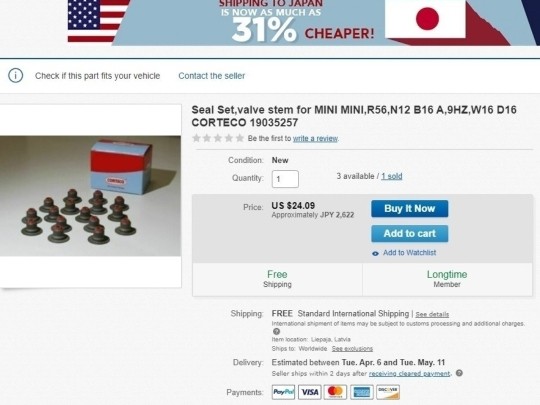Click the fifth rating star
The width and height of the screenshot is (540, 405).
pyautogui.click(x=240, y=138)
